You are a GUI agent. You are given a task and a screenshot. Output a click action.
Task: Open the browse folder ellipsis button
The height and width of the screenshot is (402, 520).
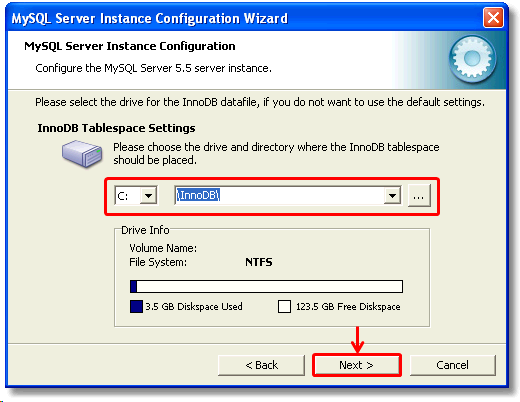point(419,196)
